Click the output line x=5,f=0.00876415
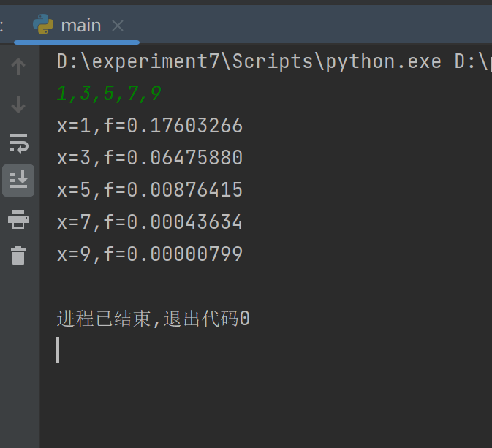Viewport: 492px width, 448px height. coord(150,190)
